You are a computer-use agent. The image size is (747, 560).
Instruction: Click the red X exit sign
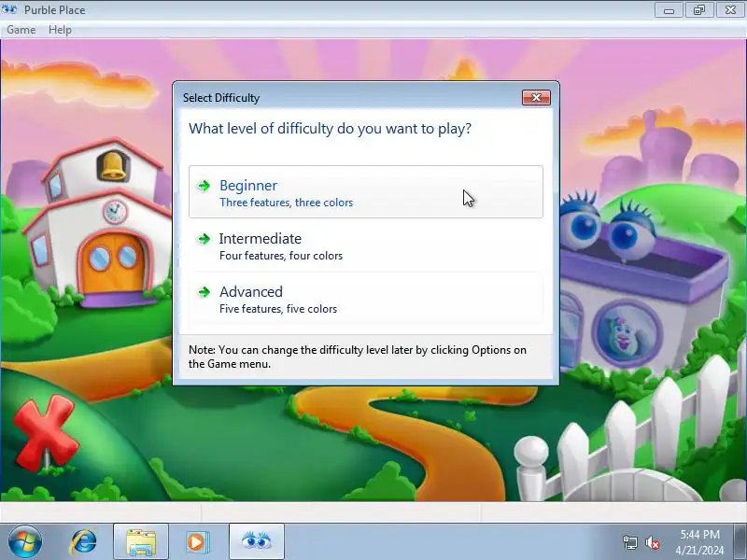click(x=45, y=432)
